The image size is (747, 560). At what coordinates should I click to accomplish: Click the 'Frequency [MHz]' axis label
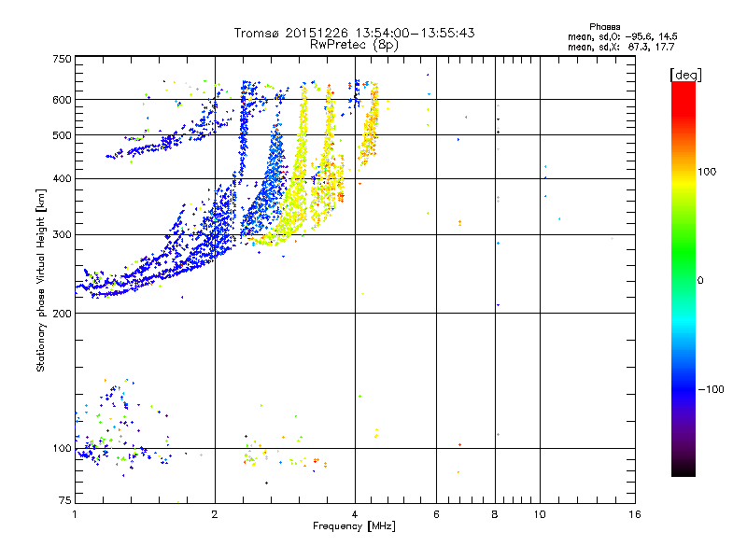tap(354, 526)
